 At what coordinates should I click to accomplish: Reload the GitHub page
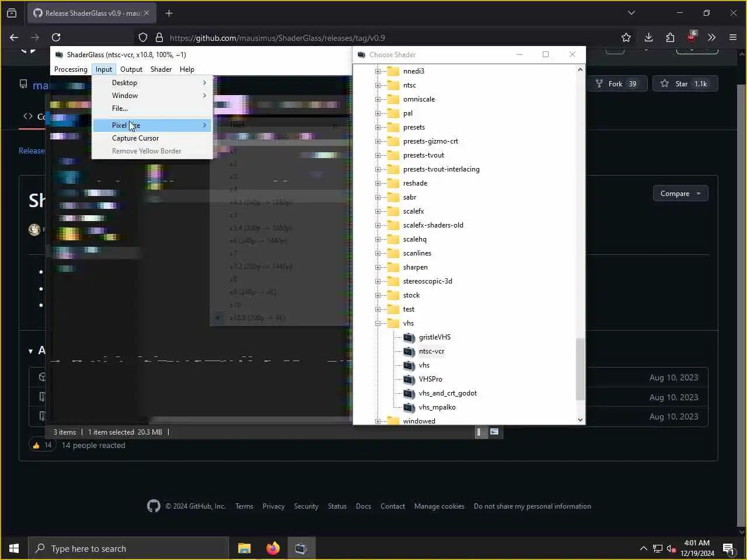(x=56, y=37)
